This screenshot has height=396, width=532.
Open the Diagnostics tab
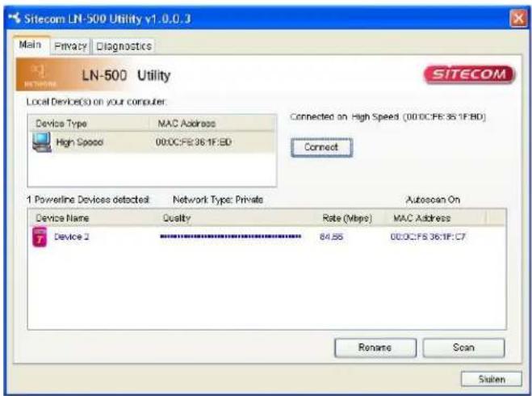pos(124,46)
